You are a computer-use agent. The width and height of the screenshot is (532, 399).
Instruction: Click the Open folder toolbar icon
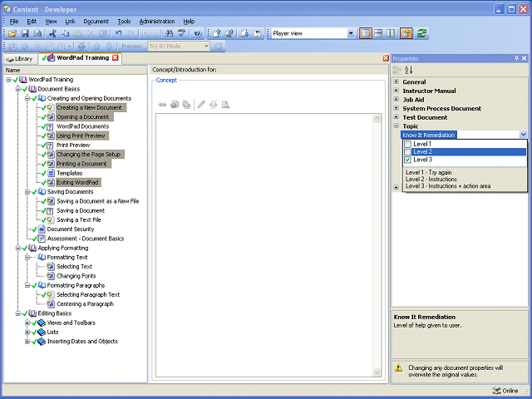coord(12,33)
